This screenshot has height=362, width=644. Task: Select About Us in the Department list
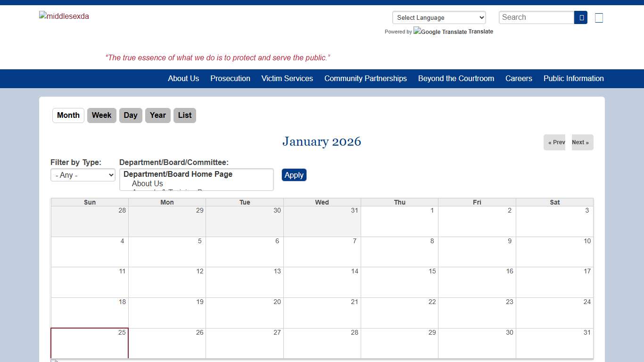148,183
